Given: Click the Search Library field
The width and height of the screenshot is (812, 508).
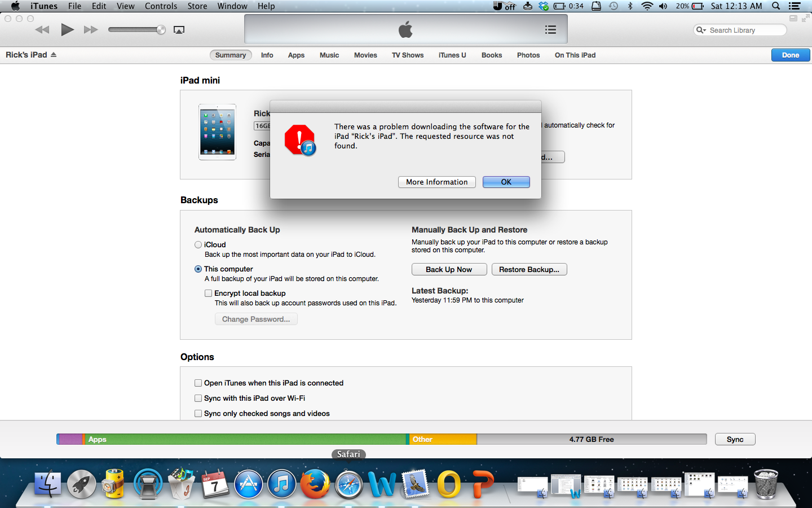Looking at the screenshot, I should (740, 30).
